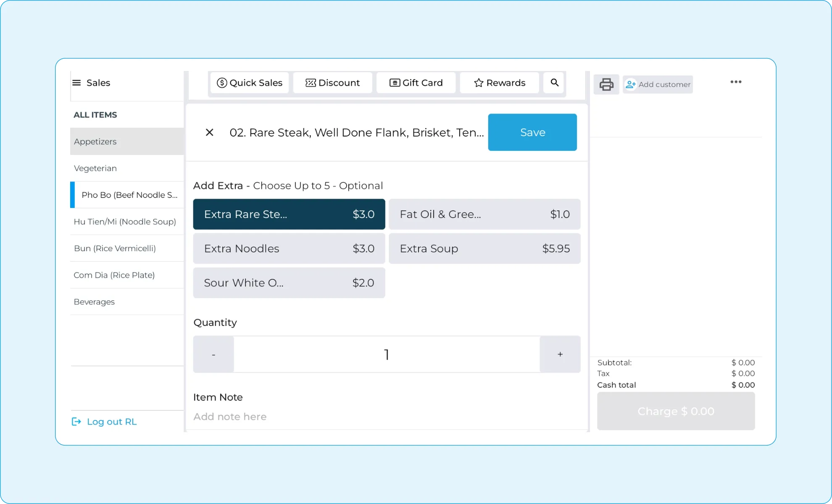The height and width of the screenshot is (504, 832).
Task: Select the Appetizers category
Action: (x=95, y=142)
